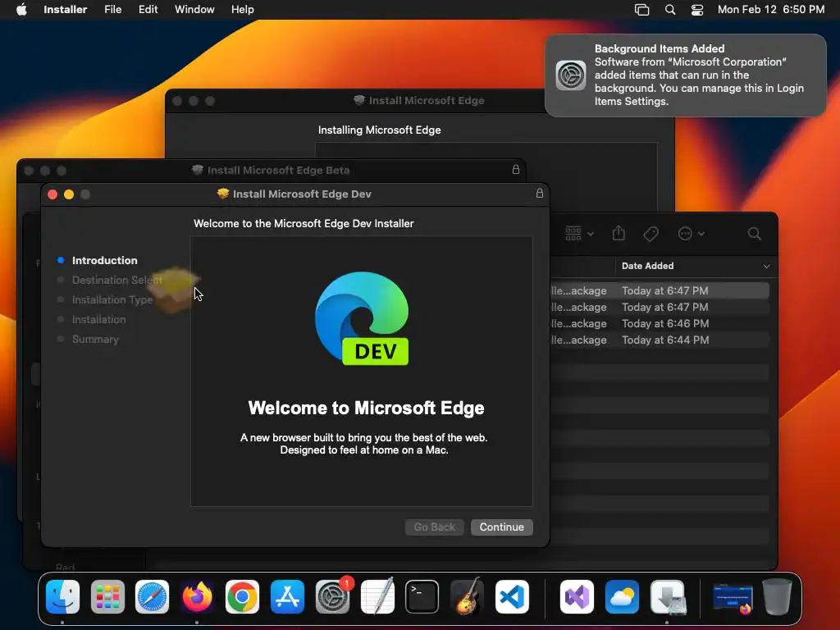Open Safari from the Dock

152,597
